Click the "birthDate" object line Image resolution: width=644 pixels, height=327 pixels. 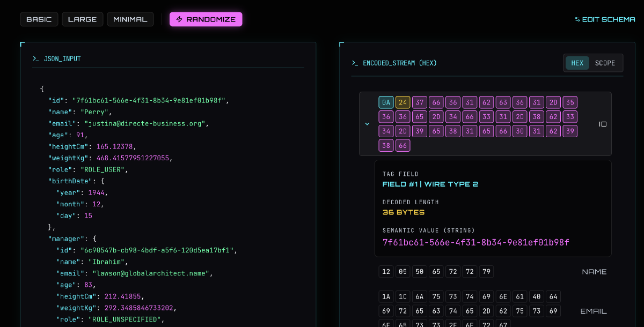pyautogui.click(x=76, y=181)
